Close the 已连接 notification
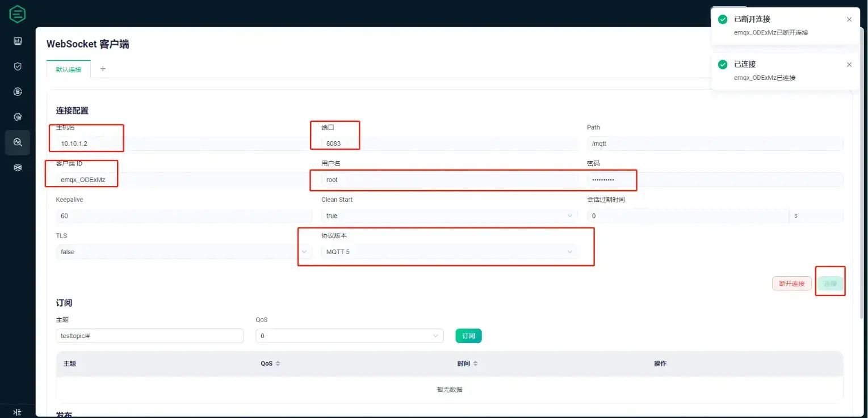The image size is (868, 418). click(x=849, y=65)
